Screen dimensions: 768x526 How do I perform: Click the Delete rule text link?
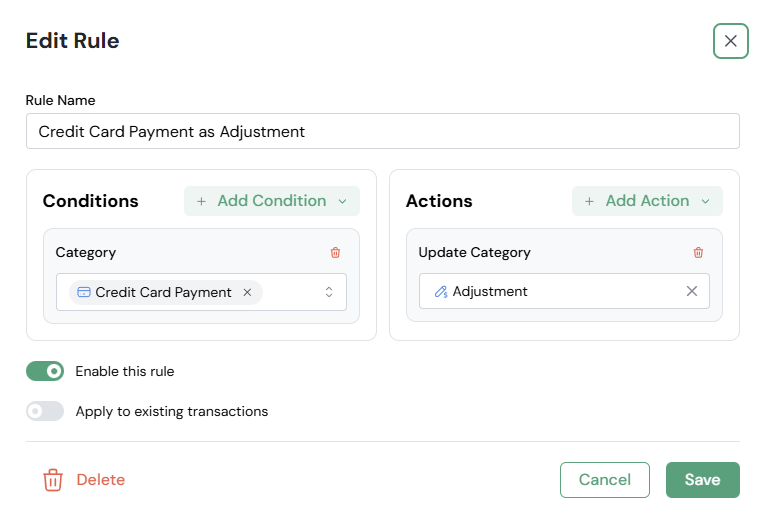pyautogui.click(x=101, y=480)
